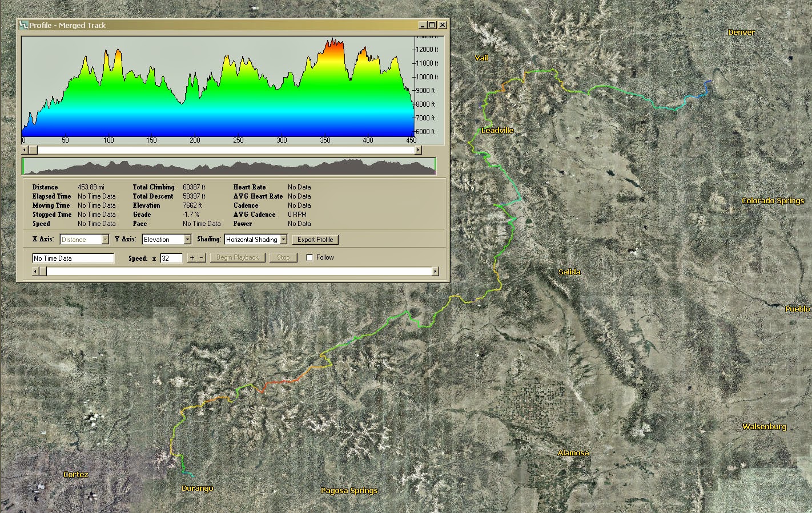The width and height of the screenshot is (812, 513).
Task: Click the Profile window title bar icon
Action: pyautogui.click(x=23, y=25)
